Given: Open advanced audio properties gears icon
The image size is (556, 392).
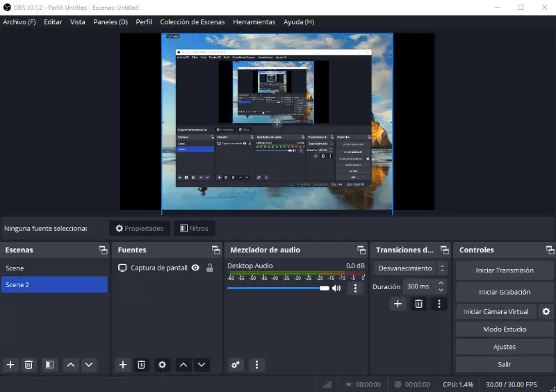Looking at the screenshot, I should 236,365.
